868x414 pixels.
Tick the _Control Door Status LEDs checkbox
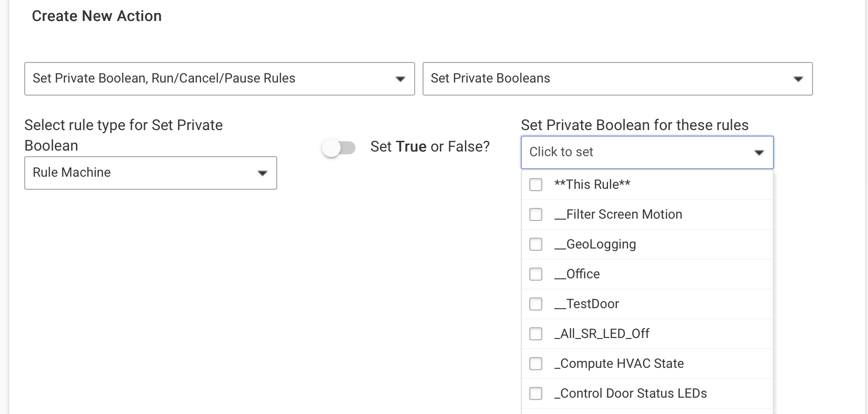pyautogui.click(x=536, y=393)
